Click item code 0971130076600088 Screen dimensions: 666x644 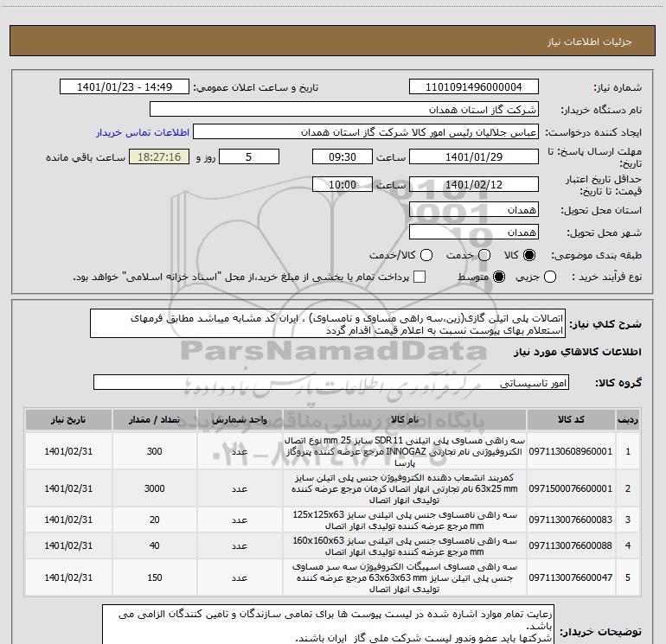(x=571, y=545)
